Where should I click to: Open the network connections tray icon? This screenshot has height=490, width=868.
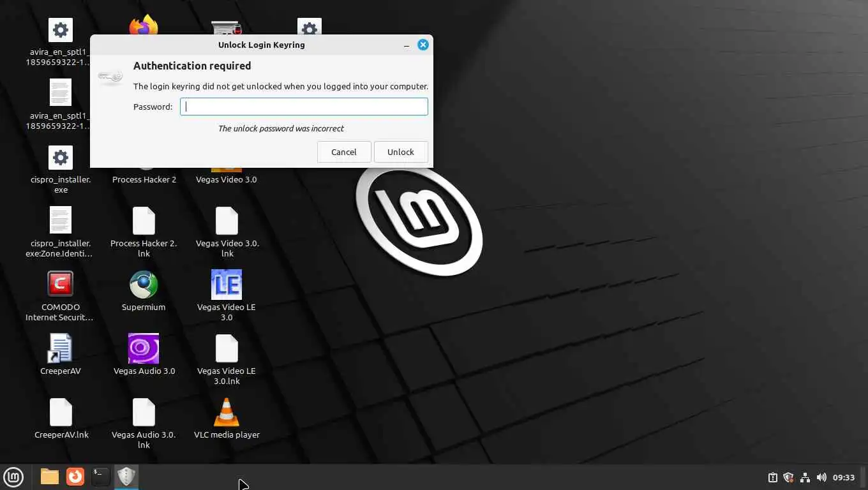805,477
